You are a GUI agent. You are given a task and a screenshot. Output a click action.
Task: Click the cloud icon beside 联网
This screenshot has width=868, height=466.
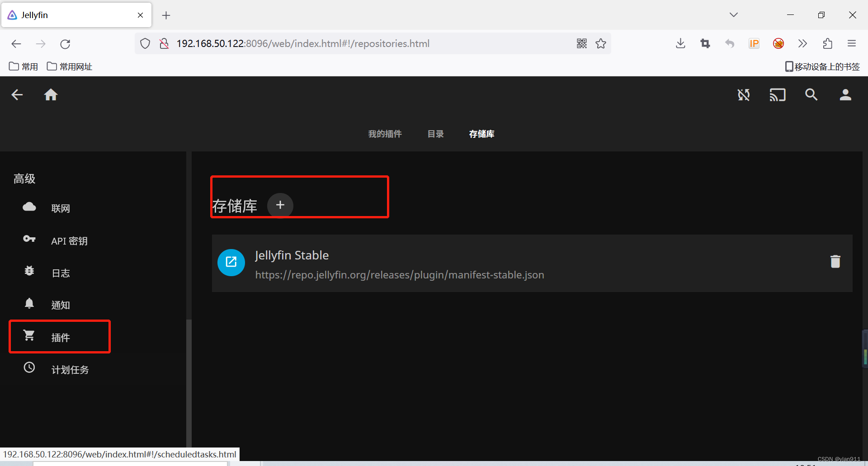[x=29, y=207]
